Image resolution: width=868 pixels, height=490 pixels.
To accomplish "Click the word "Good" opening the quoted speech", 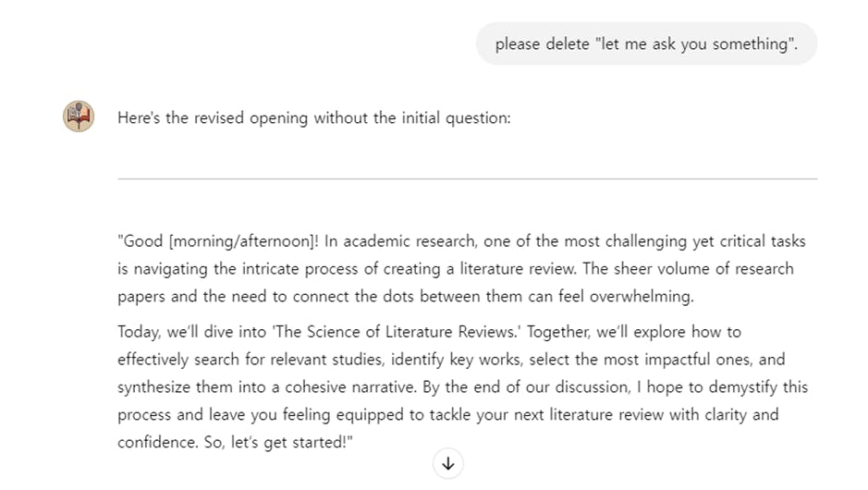I will click(x=143, y=241).
